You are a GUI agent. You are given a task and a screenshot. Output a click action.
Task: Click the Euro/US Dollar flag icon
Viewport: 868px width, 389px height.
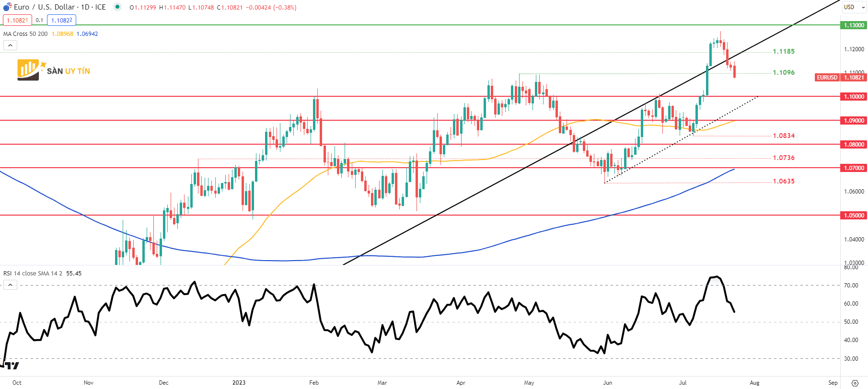point(7,7)
